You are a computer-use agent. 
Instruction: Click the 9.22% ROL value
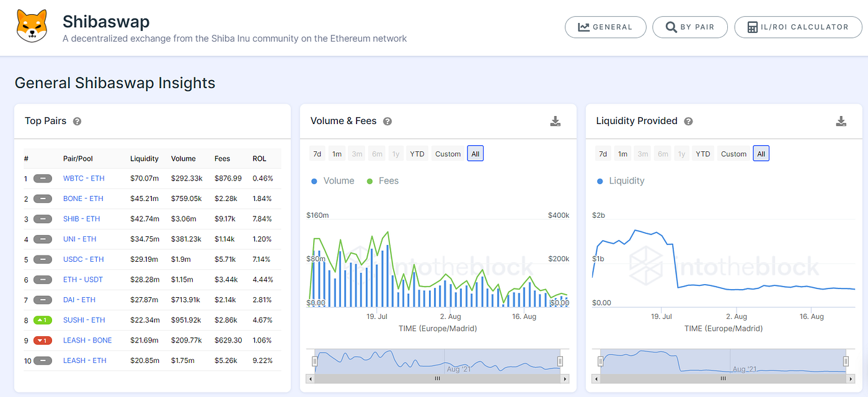(262, 360)
